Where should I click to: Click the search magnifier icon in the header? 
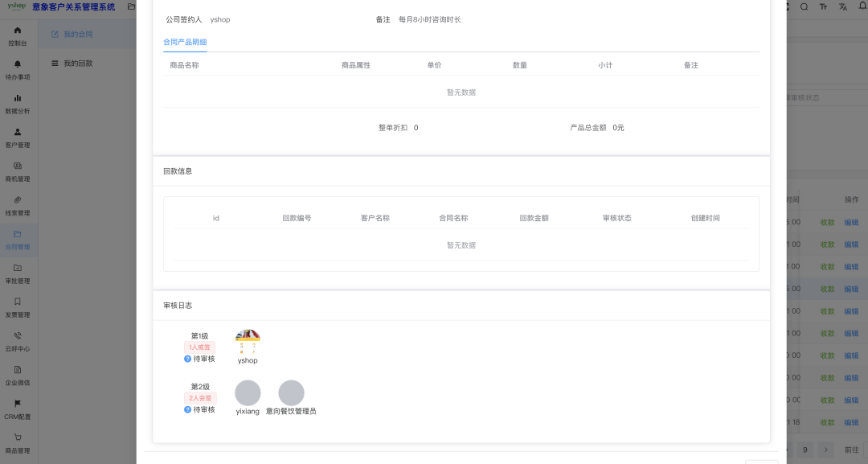pyautogui.click(x=805, y=6)
